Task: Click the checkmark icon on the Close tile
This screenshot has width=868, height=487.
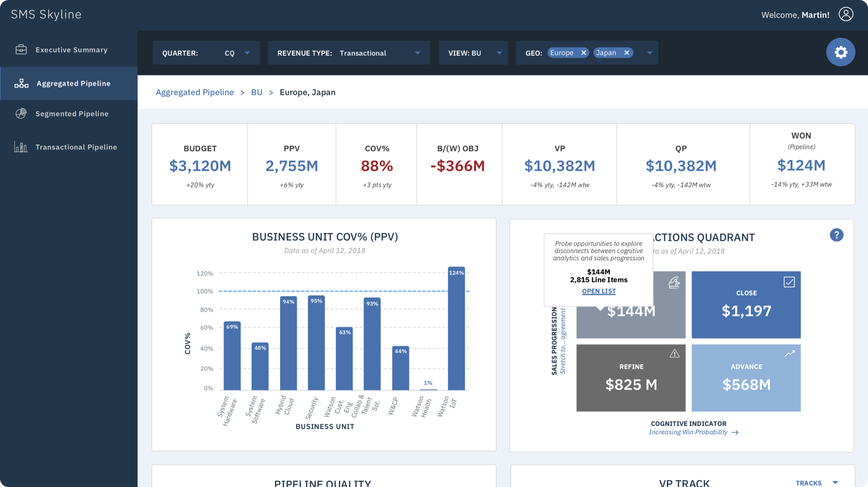Action: tap(789, 282)
